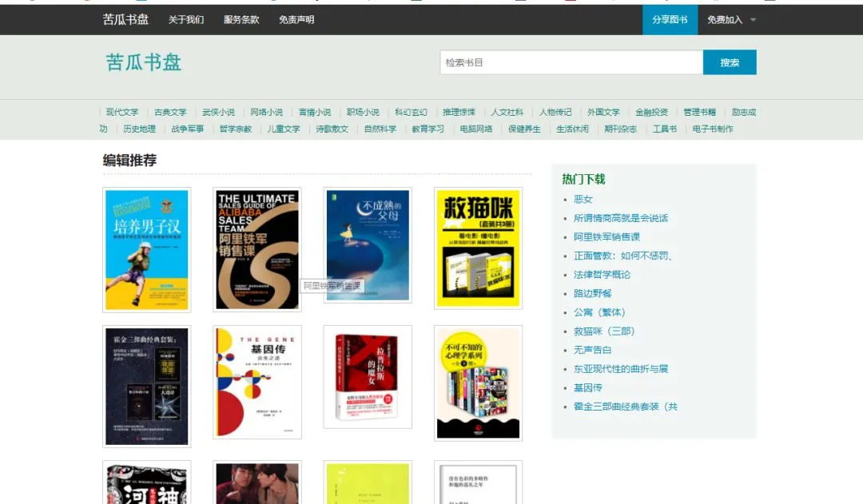Viewport: 863px width, 504px height.
Task: Browse the 武侠小说 category
Action: click(x=218, y=113)
